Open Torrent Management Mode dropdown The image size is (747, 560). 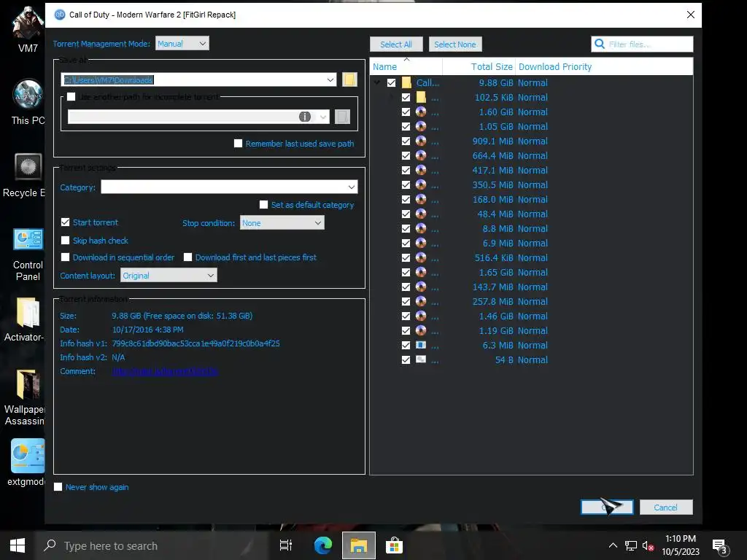pos(182,43)
